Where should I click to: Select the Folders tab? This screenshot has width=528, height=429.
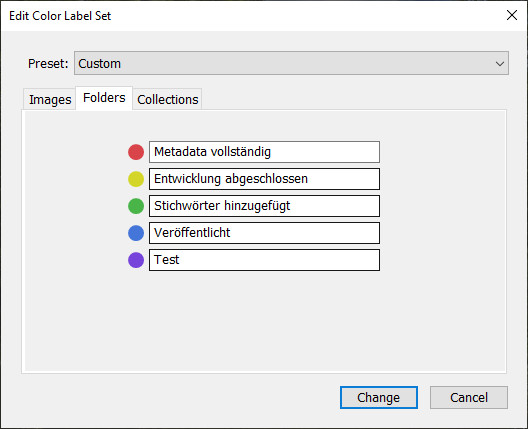104,98
